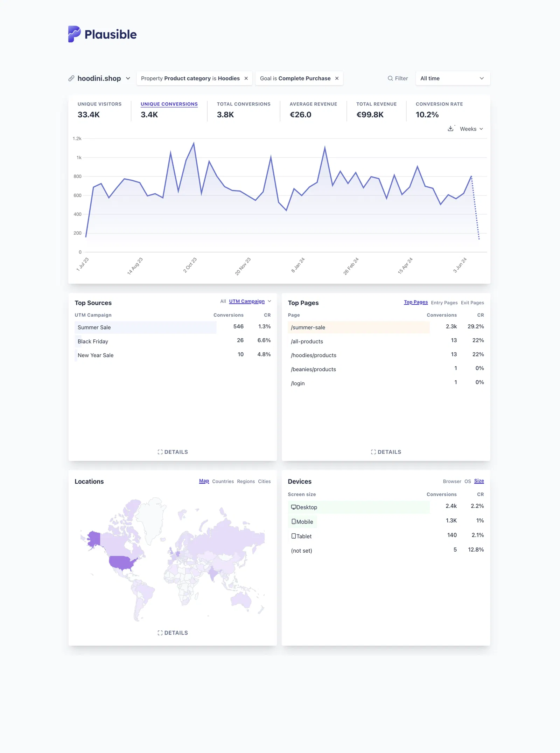The width and height of the screenshot is (560, 753).
Task: Click the link icon beside hoodini.shop
Action: pos(72,78)
